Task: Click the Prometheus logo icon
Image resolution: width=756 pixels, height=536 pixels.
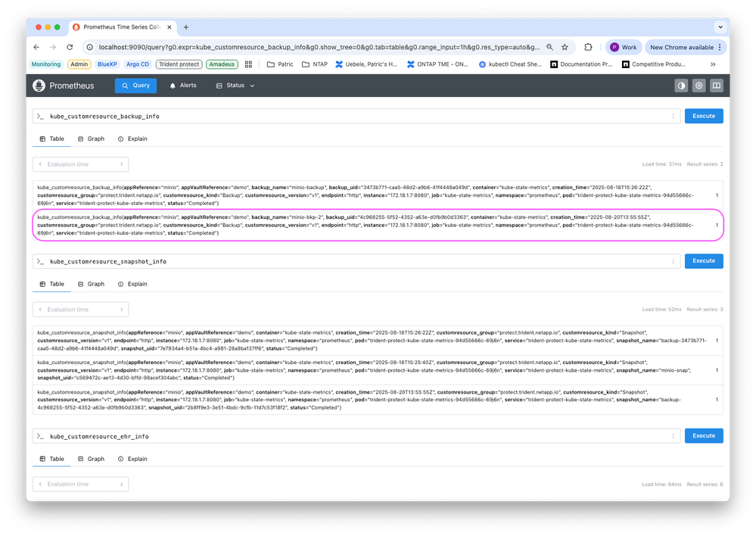Action: 39,86
